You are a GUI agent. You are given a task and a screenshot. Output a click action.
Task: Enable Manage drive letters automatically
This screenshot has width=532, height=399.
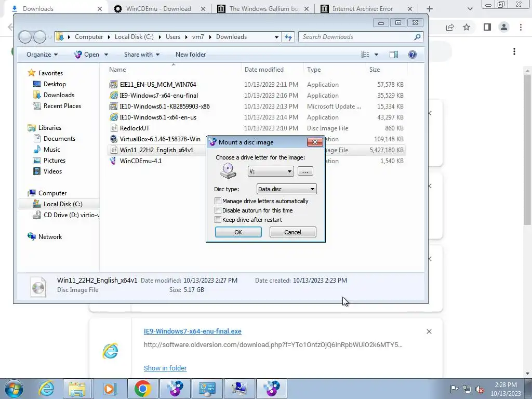(x=218, y=201)
